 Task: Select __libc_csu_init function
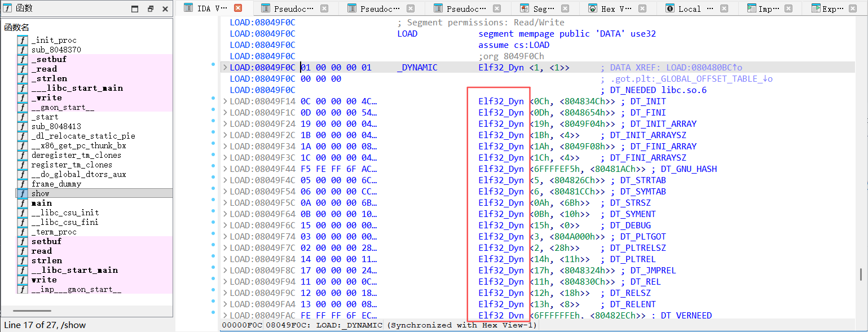click(x=94, y=213)
